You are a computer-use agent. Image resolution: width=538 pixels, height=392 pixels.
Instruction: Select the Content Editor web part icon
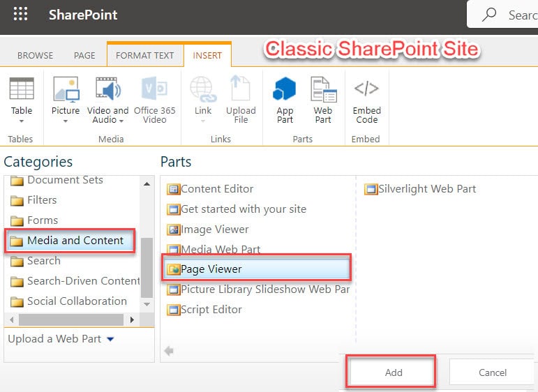(x=173, y=189)
